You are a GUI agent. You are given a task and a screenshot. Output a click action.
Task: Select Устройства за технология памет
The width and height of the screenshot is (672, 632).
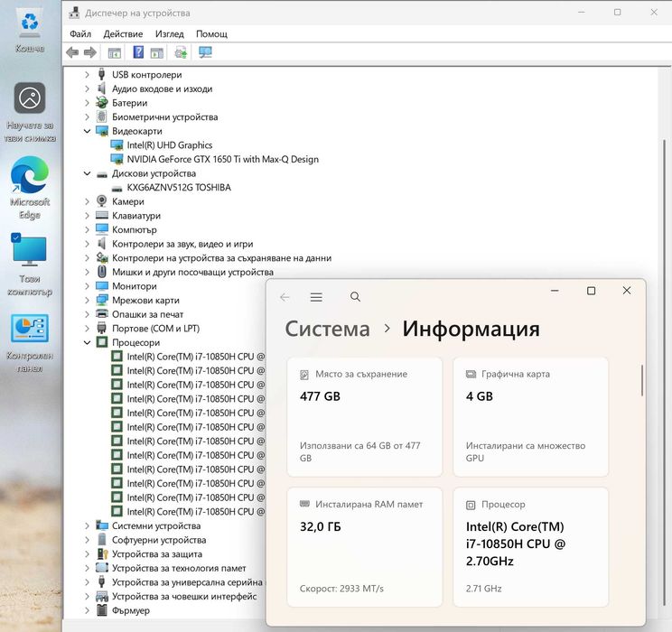point(179,568)
